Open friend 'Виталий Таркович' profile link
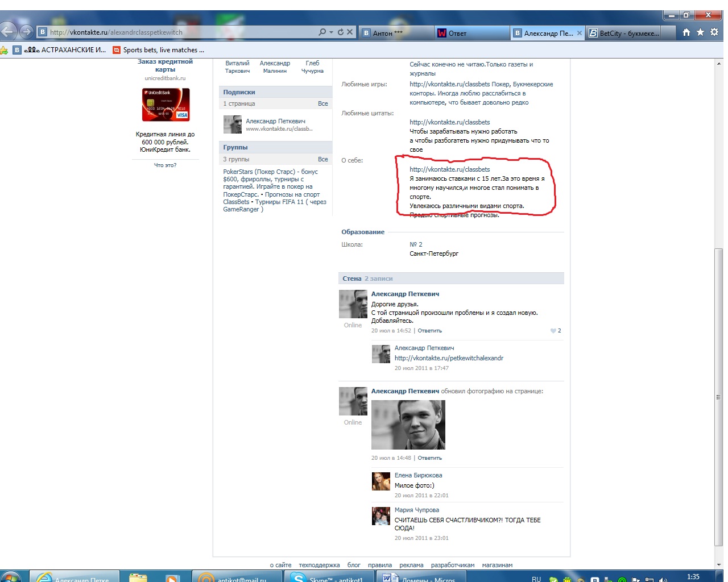 (x=237, y=67)
